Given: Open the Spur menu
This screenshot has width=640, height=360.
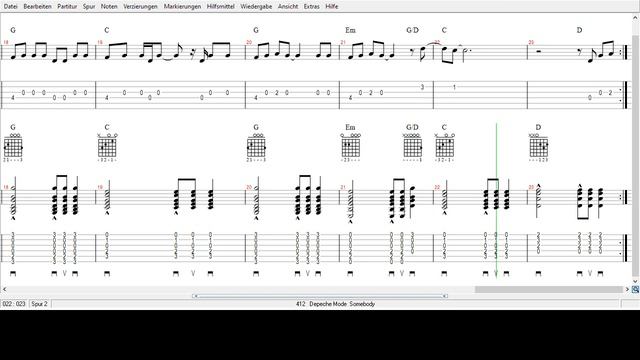Looking at the screenshot, I should (89, 7).
